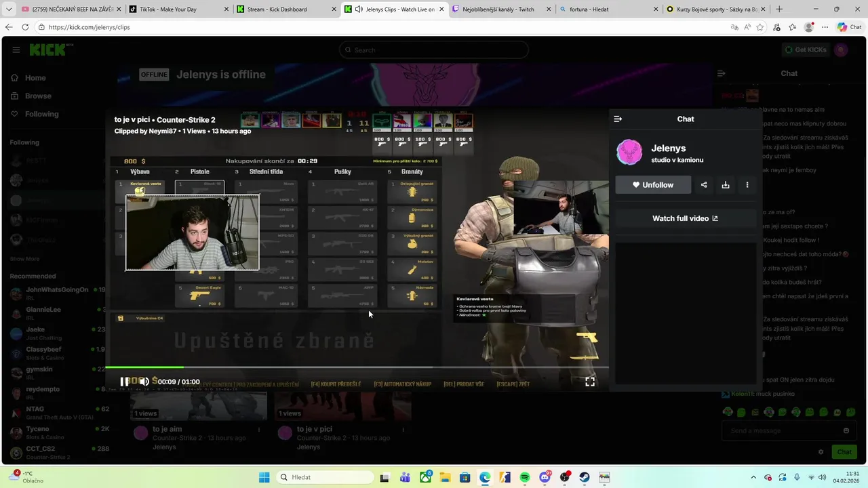Open Discord from taskbar
The image size is (868, 488).
tap(545, 477)
